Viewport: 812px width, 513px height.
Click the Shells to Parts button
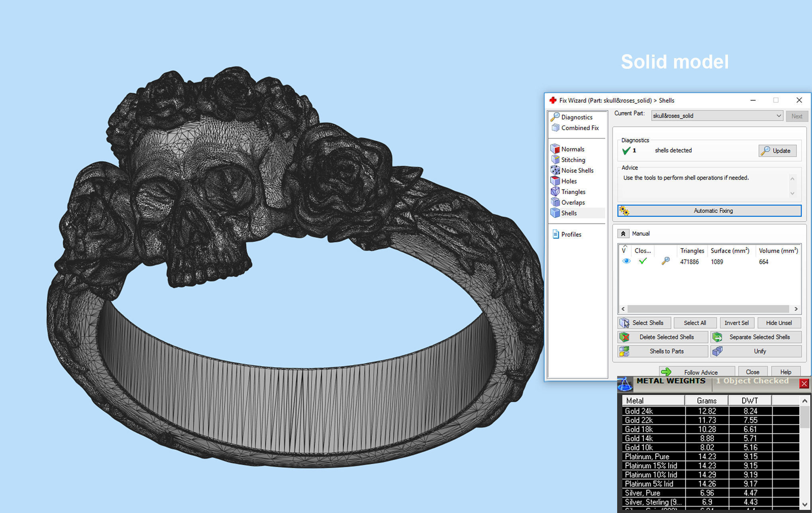pyautogui.click(x=663, y=351)
